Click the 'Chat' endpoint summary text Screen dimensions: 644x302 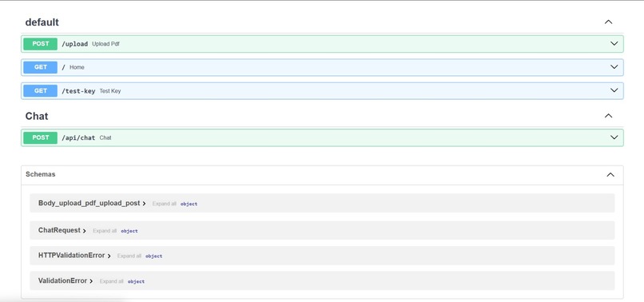pyautogui.click(x=105, y=138)
